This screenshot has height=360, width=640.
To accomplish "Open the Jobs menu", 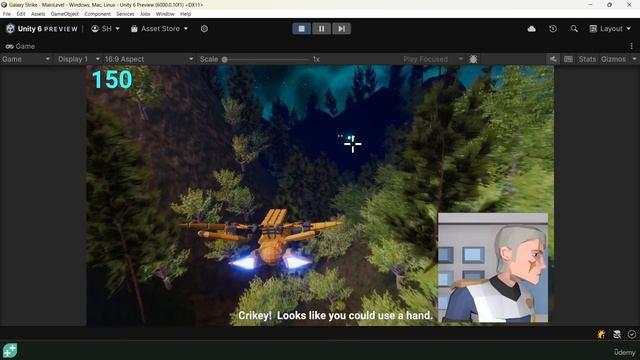I will click(145, 14).
